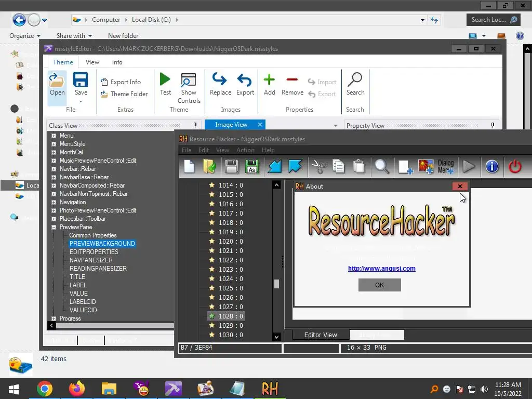Close the About dialog
532x399 pixels.
tap(460, 187)
